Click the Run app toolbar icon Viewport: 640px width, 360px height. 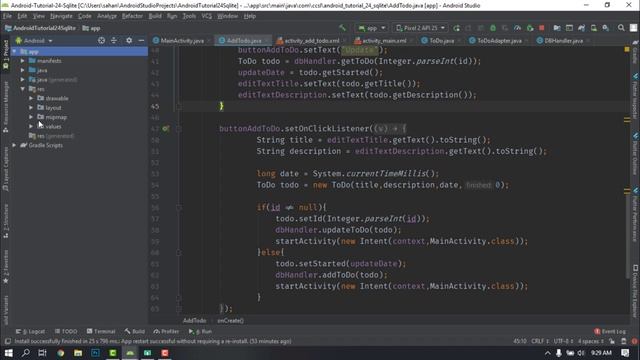(456, 28)
